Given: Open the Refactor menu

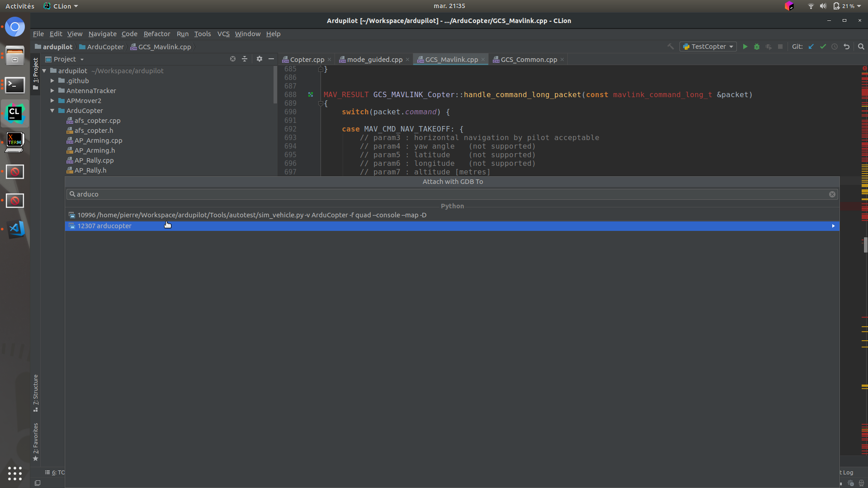Looking at the screenshot, I should [156, 34].
